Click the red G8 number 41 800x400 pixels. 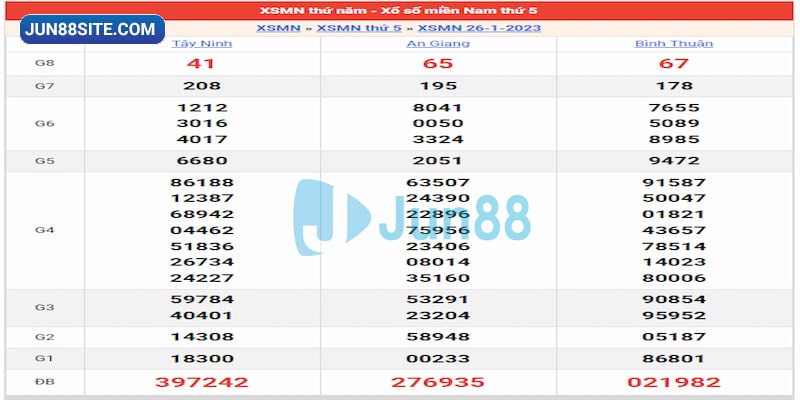[202, 63]
